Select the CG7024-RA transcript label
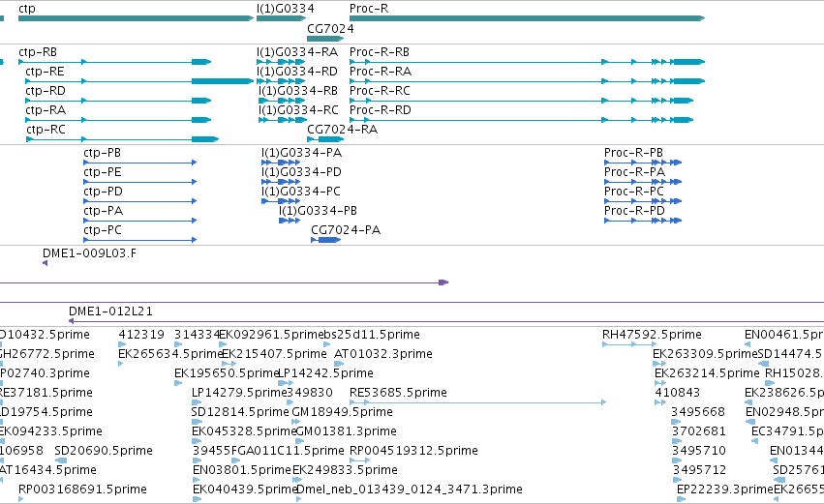This screenshot has height=504, width=824. [342, 130]
